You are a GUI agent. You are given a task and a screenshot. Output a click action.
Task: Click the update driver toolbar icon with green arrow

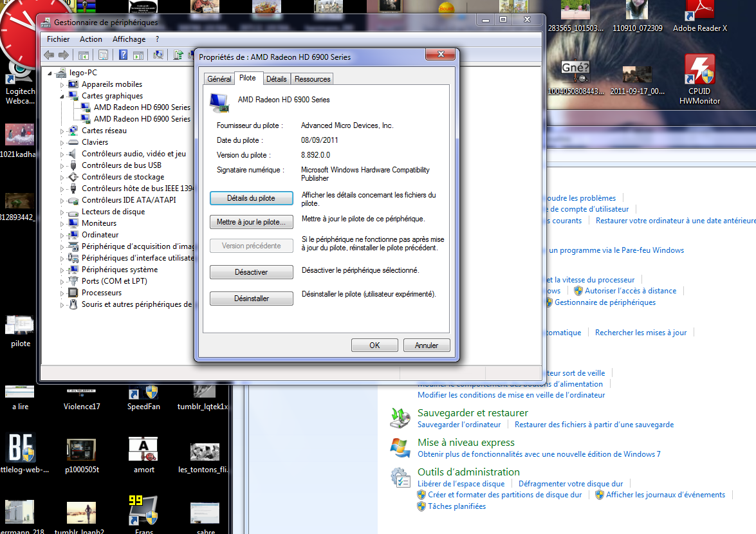tap(179, 55)
